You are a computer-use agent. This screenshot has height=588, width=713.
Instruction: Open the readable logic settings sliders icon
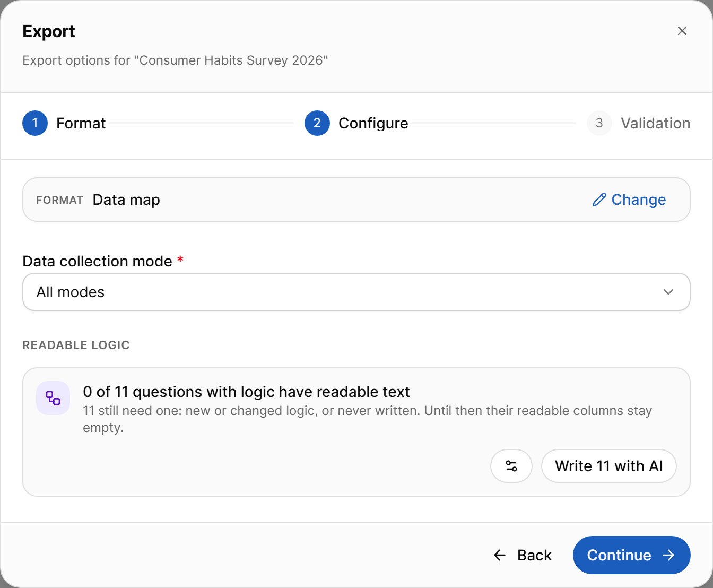(x=511, y=466)
